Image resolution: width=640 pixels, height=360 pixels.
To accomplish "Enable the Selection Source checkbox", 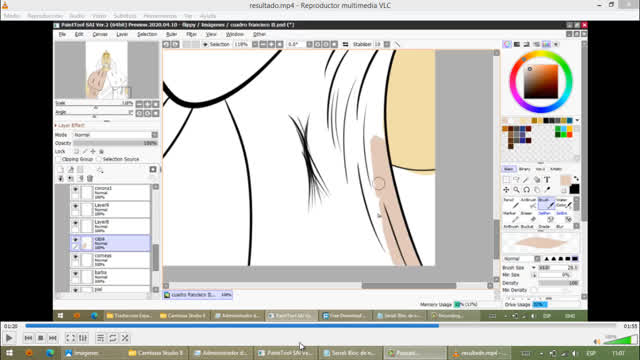I will 98,159.
